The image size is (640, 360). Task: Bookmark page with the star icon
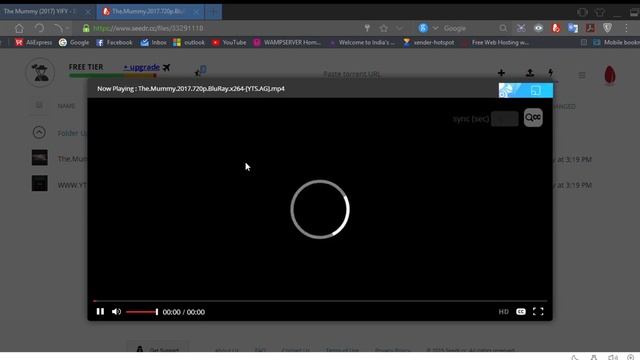pyautogui.click(x=383, y=28)
